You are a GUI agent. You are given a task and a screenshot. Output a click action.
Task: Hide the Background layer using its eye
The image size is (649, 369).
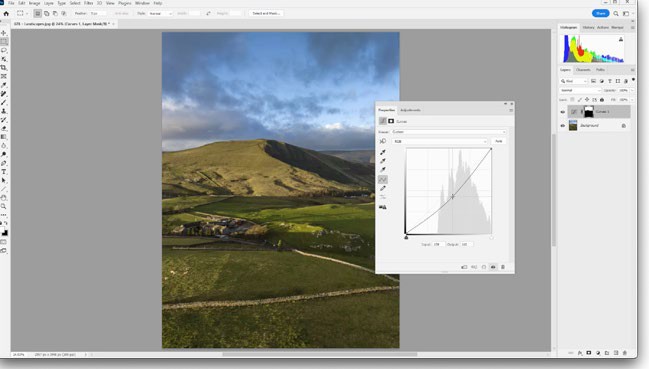[x=562, y=125]
